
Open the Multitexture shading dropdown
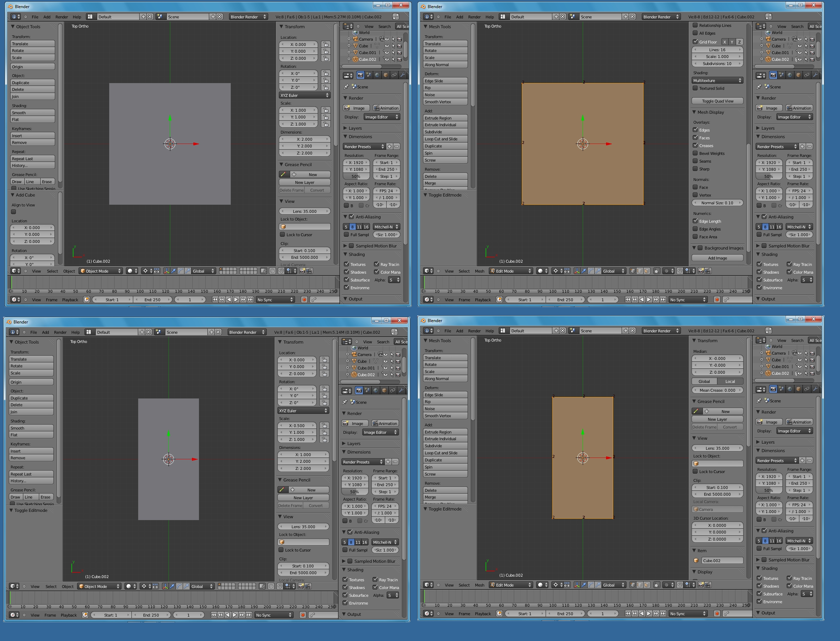coord(717,81)
